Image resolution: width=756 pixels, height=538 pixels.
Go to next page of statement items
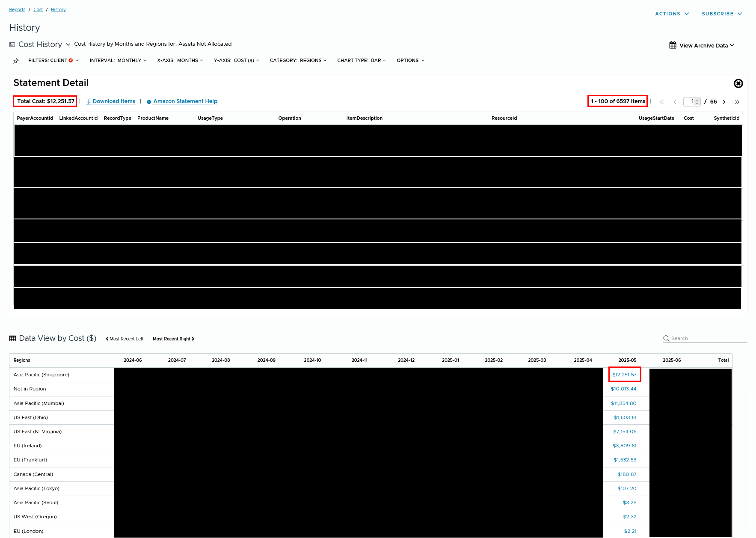[724, 102]
